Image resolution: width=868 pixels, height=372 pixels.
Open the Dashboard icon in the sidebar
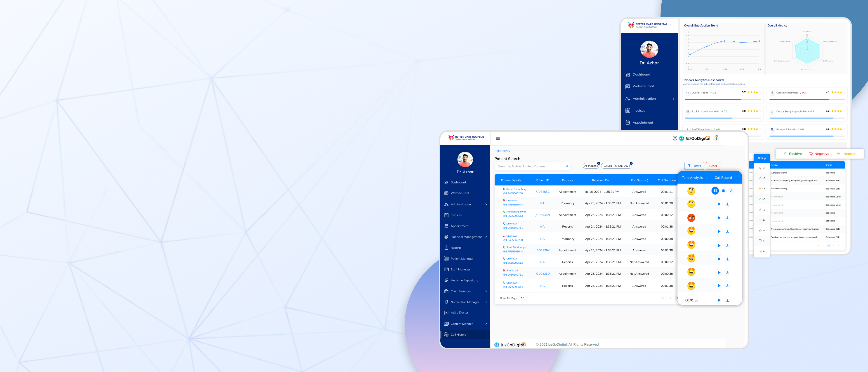tap(446, 182)
